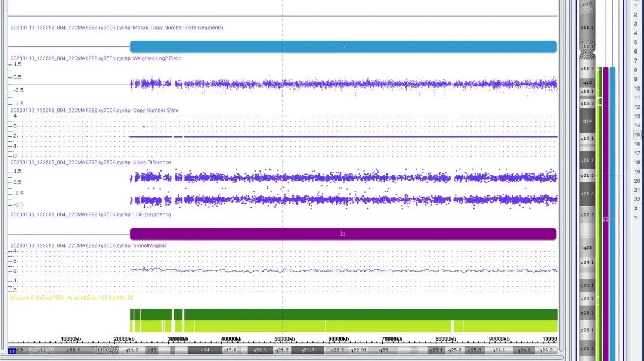The image size is (644, 361).
Task: Click the p11.2 band in the vertical karyoview
Action: pyautogui.click(x=587, y=27)
